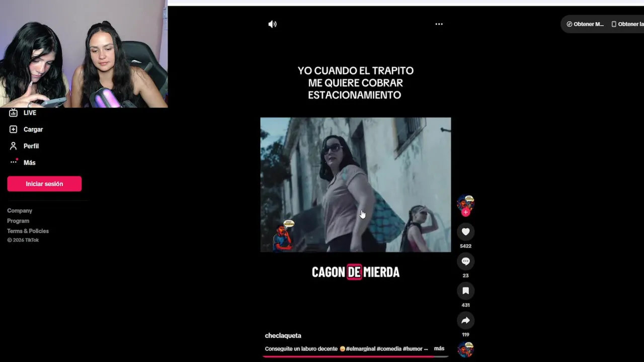Click the 5422 likes count

click(465, 246)
